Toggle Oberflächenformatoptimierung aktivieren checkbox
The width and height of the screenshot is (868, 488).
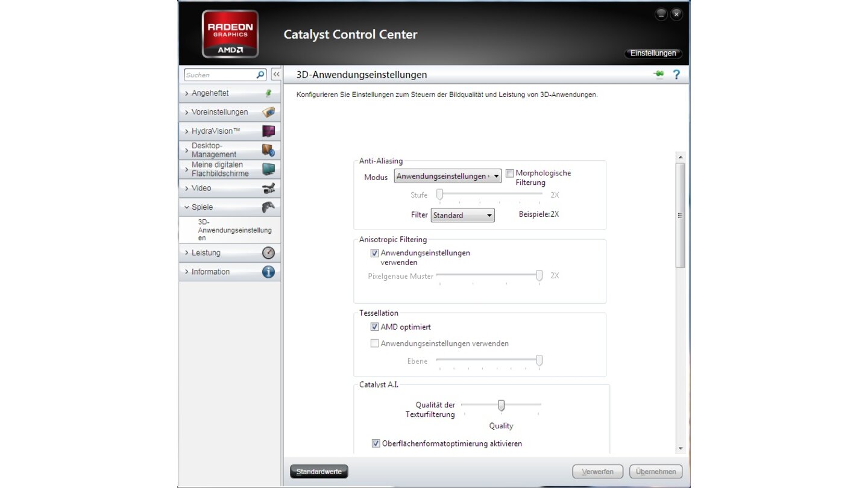[x=376, y=444]
